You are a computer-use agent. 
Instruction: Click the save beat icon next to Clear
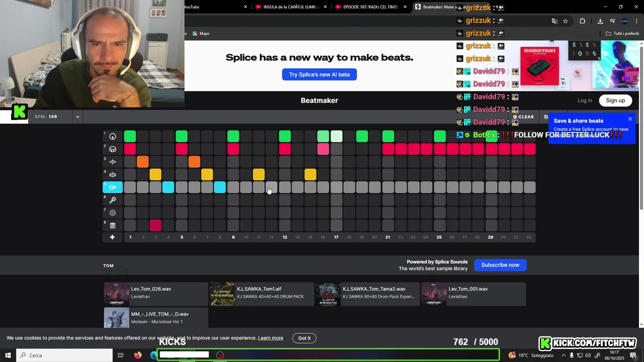point(546,117)
